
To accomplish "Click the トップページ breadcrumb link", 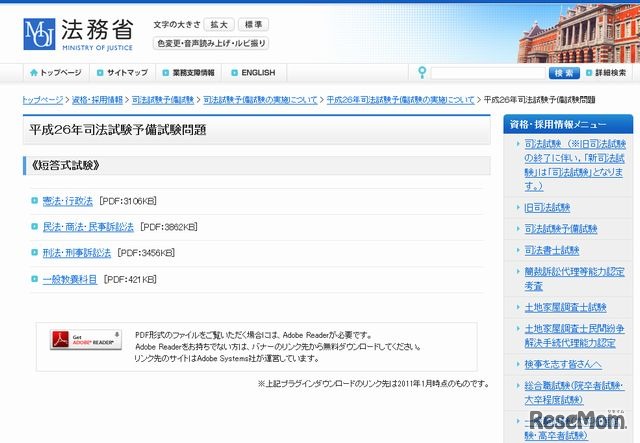I will (x=43, y=100).
